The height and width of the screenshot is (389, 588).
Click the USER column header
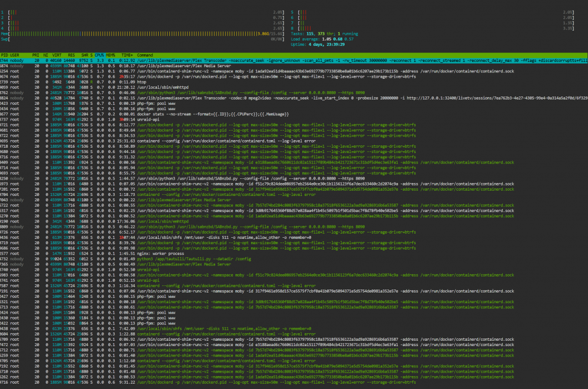15,55
